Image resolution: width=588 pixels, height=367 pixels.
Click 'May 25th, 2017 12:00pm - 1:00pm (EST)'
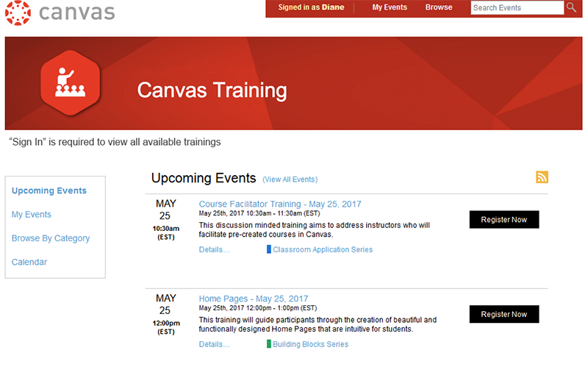tap(258, 308)
